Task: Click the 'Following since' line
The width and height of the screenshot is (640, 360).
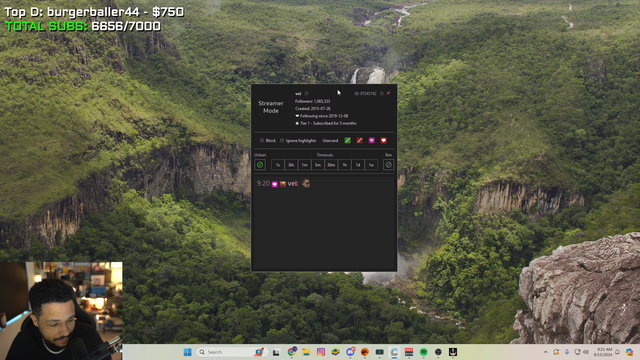Action: pos(322,116)
